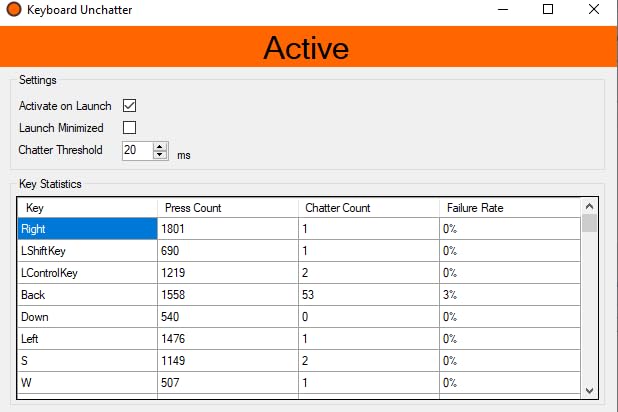Click the press count 690 cell
Screen dimensions: 618x412
point(228,251)
